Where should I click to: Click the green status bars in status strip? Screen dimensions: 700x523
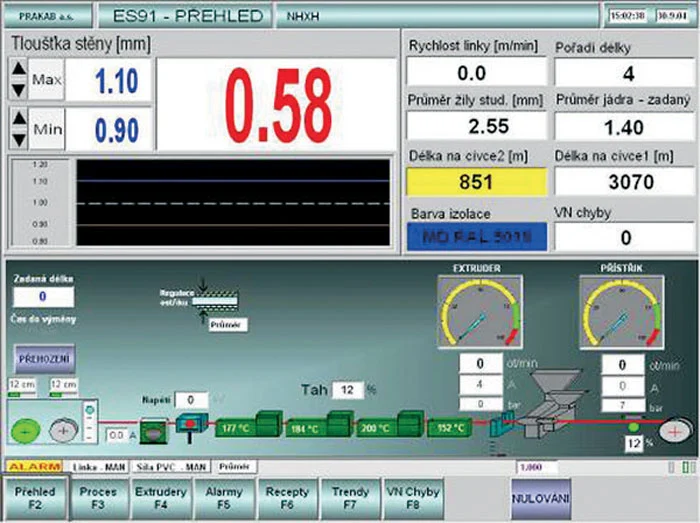(688, 468)
